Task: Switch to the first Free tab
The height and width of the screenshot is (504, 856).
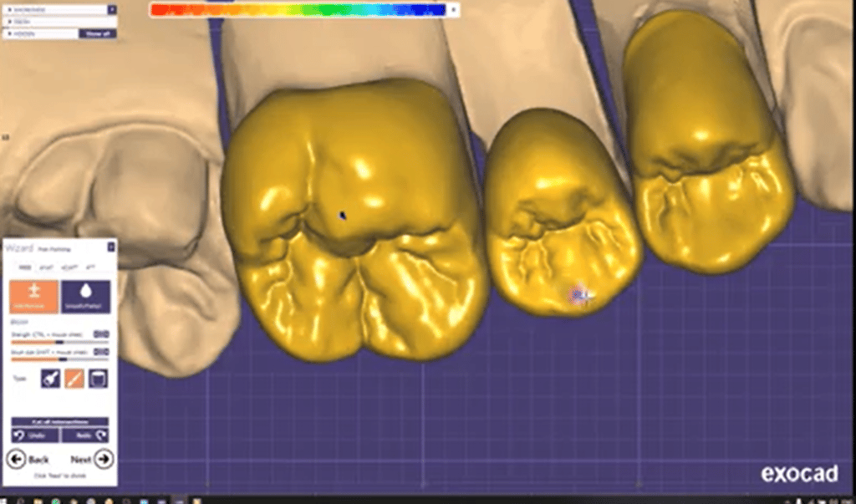Action: click(24, 267)
